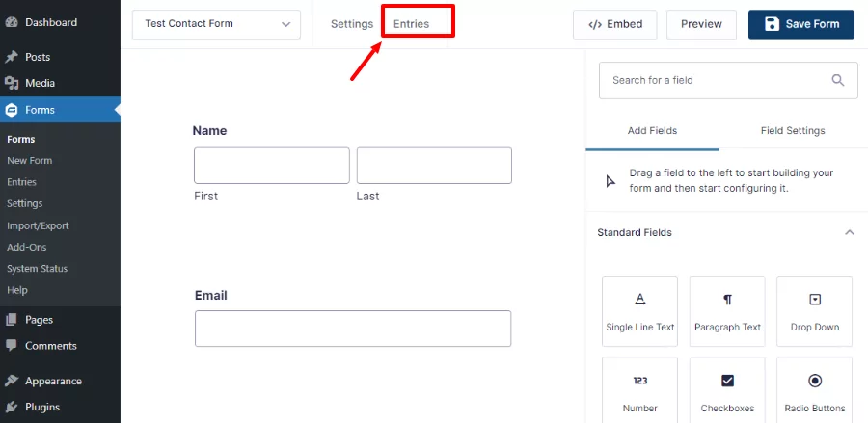The image size is (868, 423).
Task: Open Import/Export in Forms submenu
Action: tap(38, 225)
